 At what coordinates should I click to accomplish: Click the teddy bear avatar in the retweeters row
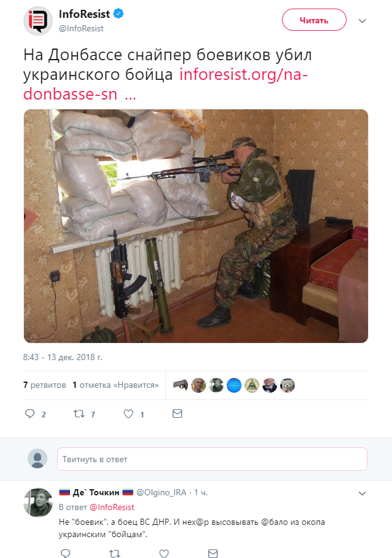coord(288,385)
